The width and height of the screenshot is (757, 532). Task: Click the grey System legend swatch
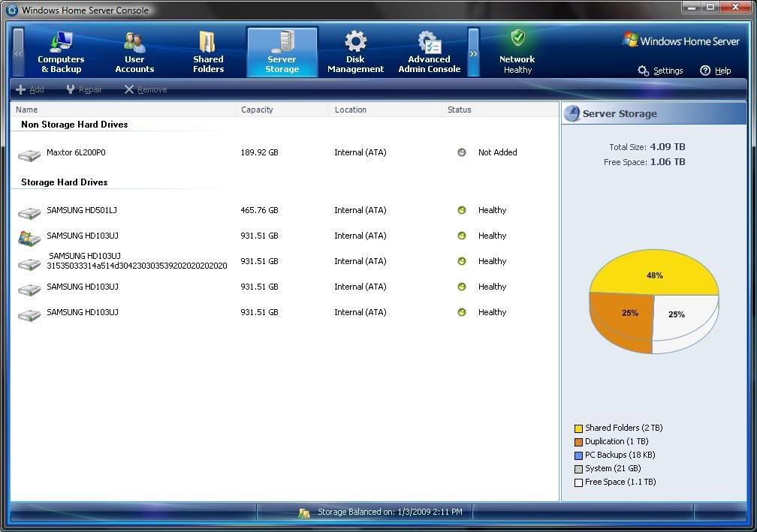click(578, 469)
